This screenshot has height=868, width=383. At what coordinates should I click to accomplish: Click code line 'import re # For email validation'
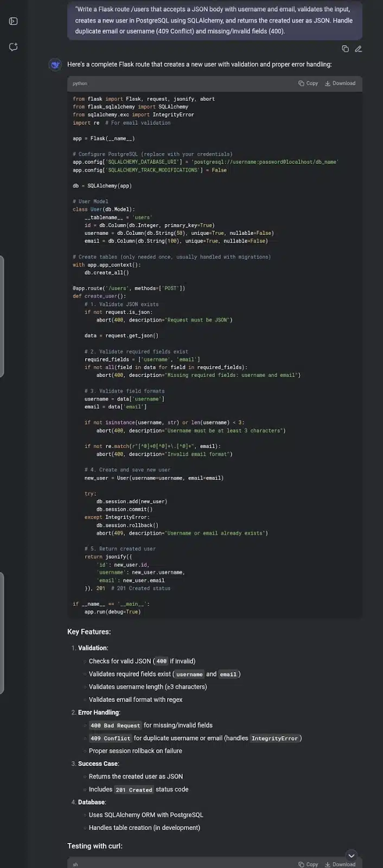[x=122, y=123]
